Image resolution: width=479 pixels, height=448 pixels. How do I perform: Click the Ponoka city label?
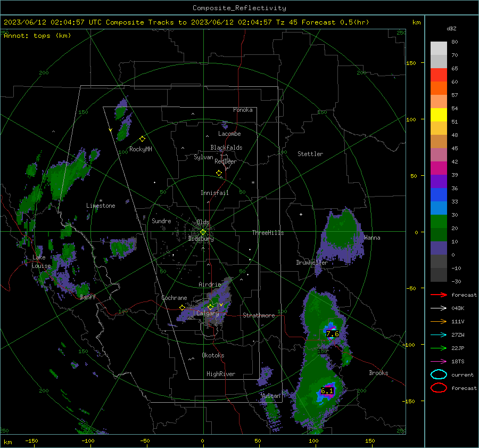tap(243, 110)
